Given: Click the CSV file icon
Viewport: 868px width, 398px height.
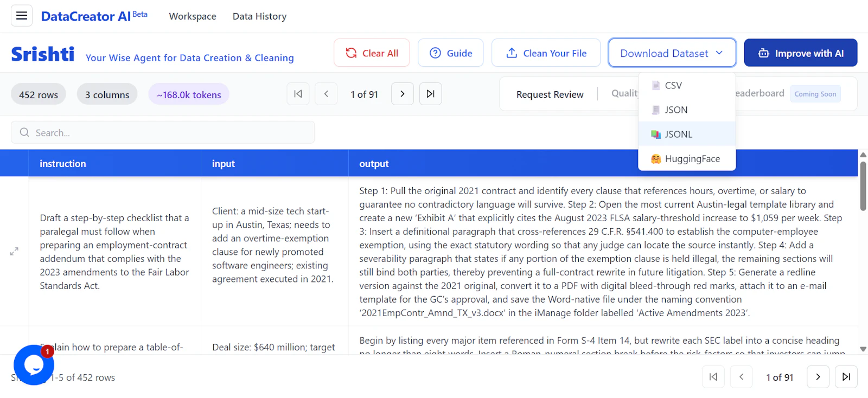Looking at the screenshot, I should (656, 85).
